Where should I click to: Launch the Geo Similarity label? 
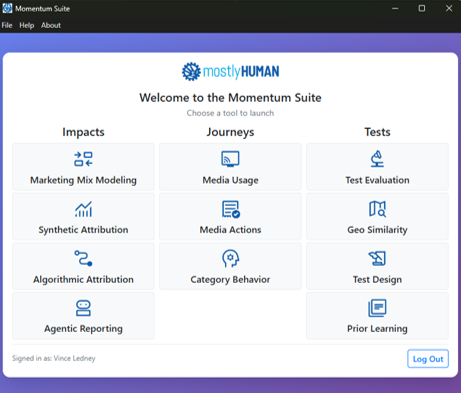click(377, 230)
